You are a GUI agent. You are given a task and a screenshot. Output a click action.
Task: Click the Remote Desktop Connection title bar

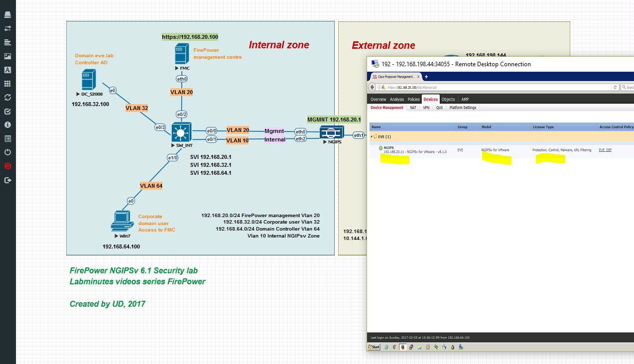click(x=501, y=64)
